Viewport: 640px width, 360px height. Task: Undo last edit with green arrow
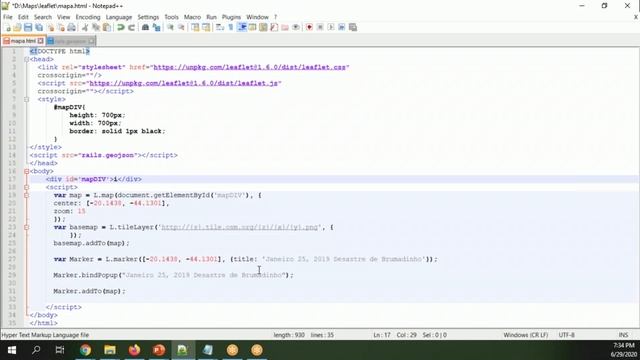coord(120,27)
